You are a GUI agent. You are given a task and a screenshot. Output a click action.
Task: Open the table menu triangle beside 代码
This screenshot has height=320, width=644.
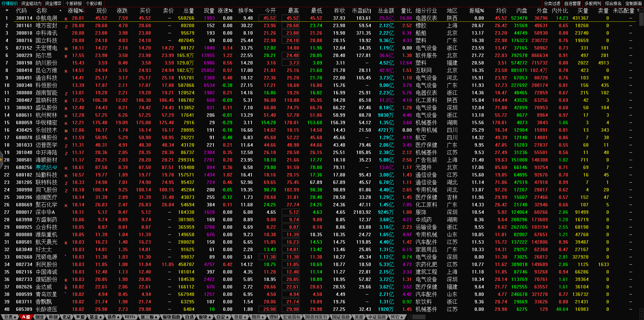click(x=6, y=11)
